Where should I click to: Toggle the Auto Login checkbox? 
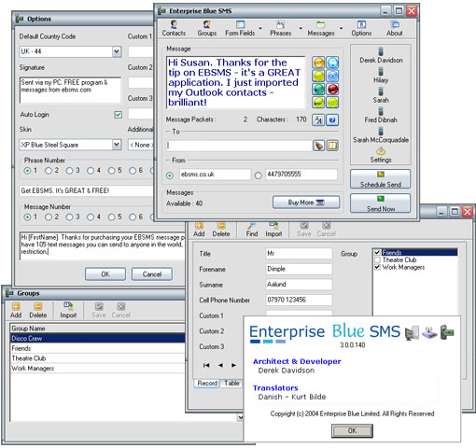pyautogui.click(x=119, y=115)
